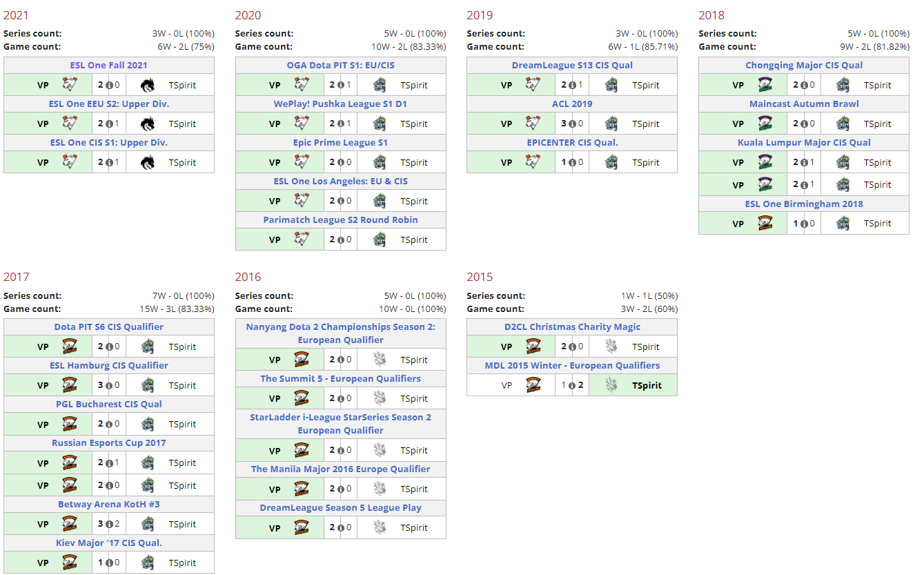Click info icon in Kiev Major '17 CIS Qual row
This screenshot has width=924, height=575.
109,563
